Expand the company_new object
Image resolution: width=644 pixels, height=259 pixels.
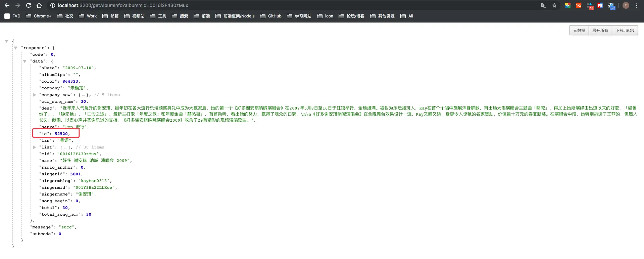coord(34,95)
